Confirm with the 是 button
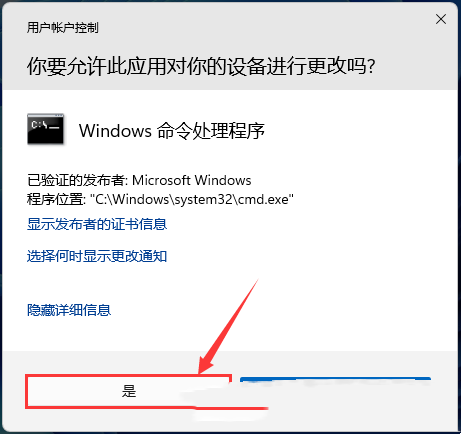The image size is (461, 434). pos(128,391)
